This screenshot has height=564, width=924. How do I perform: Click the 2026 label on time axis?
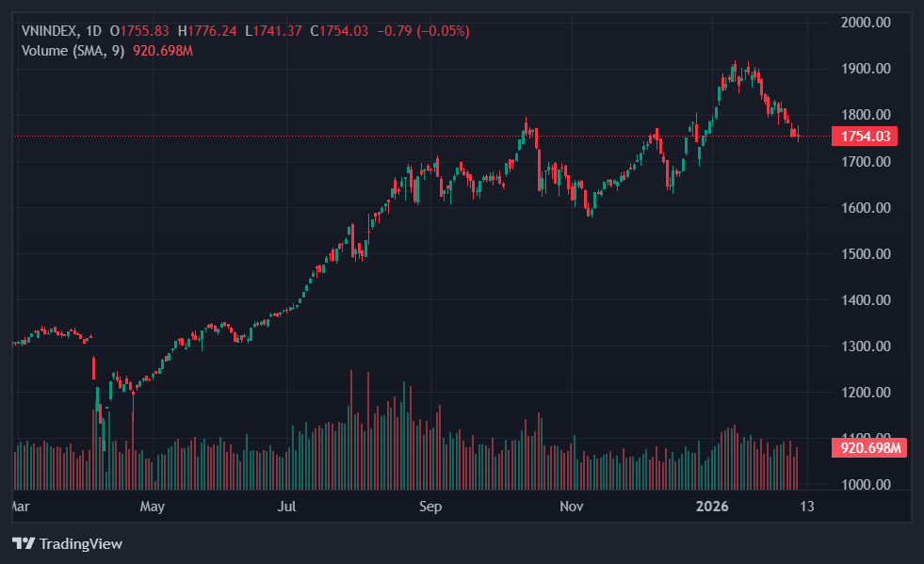712,507
